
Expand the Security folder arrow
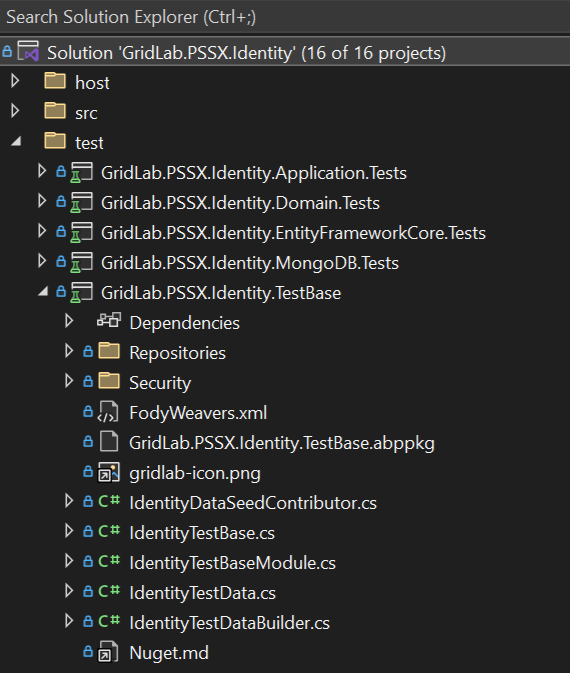69,381
